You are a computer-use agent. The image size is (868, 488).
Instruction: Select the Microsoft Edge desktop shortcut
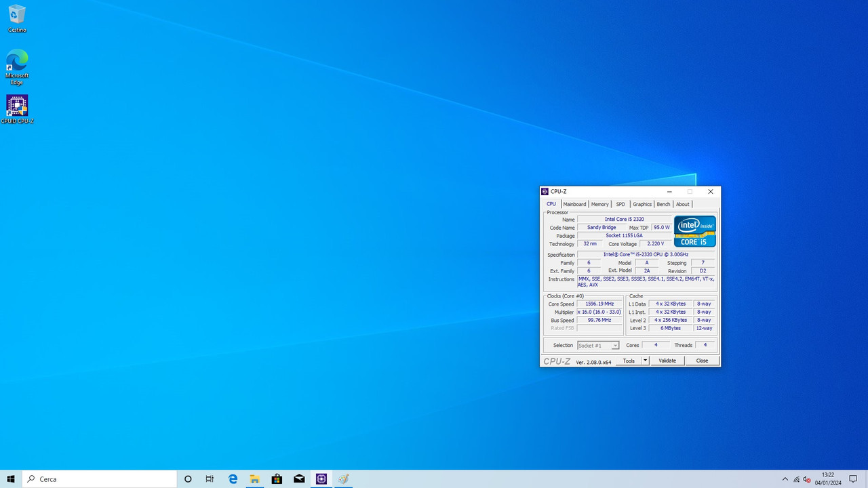(x=17, y=67)
